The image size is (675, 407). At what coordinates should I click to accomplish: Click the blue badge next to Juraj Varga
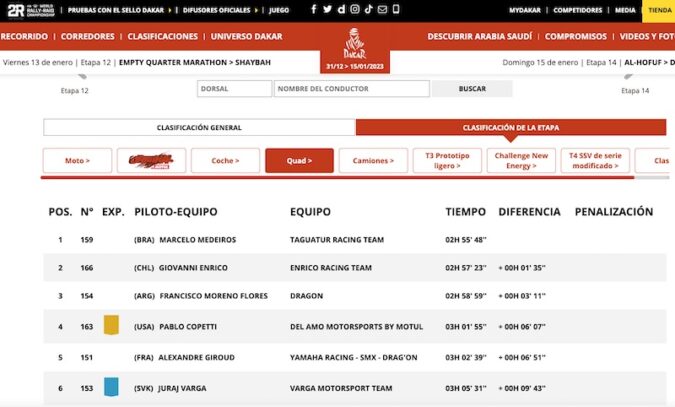111,387
